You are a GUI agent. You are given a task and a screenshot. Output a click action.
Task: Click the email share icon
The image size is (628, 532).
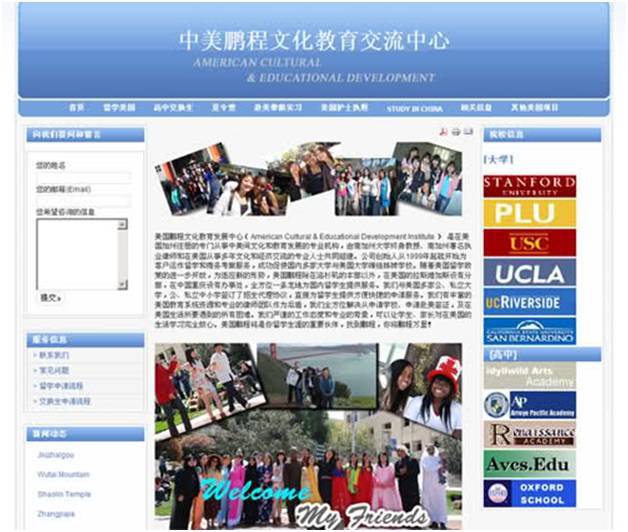point(469,131)
